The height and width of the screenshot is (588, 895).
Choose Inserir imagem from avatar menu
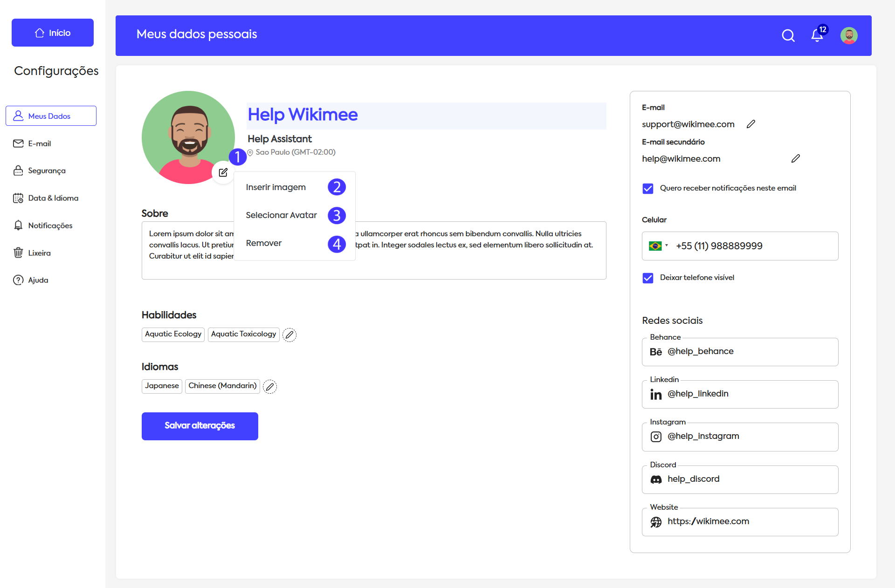(276, 187)
